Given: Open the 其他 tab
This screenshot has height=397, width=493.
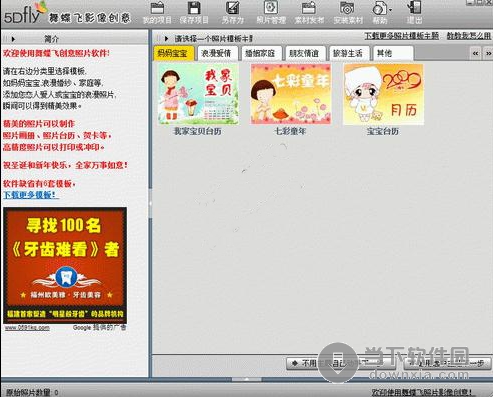Looking at the screenshot, I should (393, 53).
